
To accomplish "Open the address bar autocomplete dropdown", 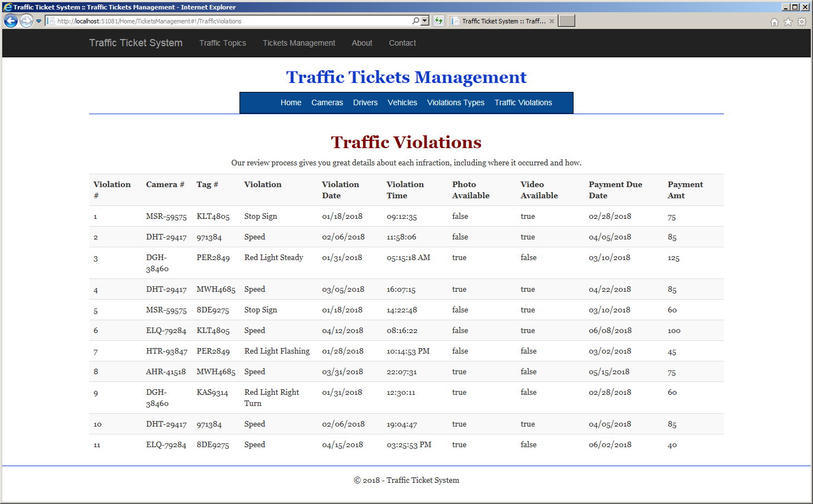I will coord(425,21).
